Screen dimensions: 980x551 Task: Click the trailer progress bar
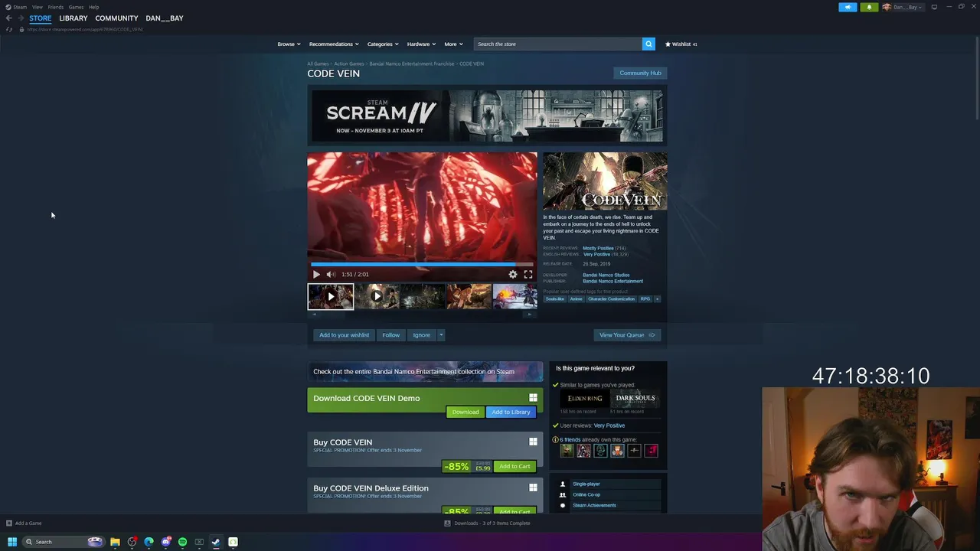coord(422,265)
